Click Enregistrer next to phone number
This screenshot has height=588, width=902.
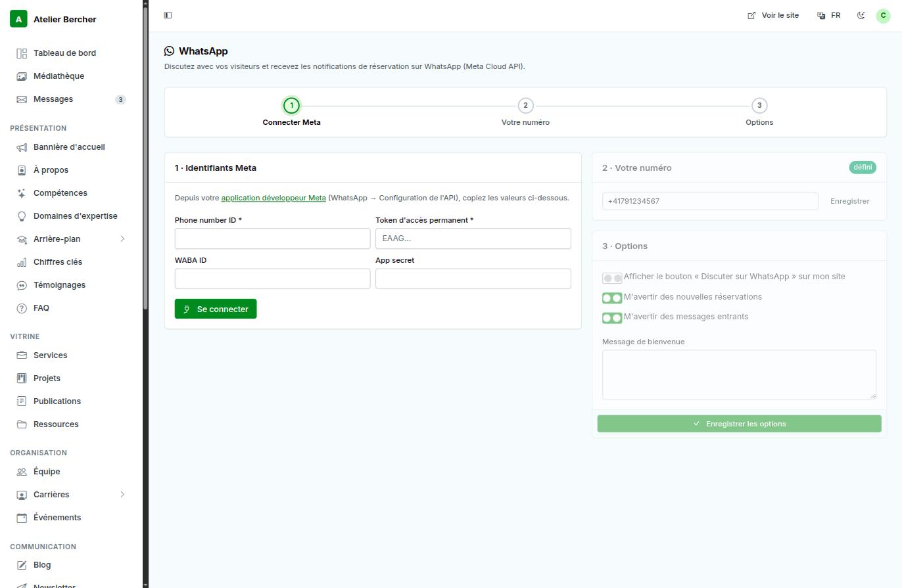click(x=849, y=201)
